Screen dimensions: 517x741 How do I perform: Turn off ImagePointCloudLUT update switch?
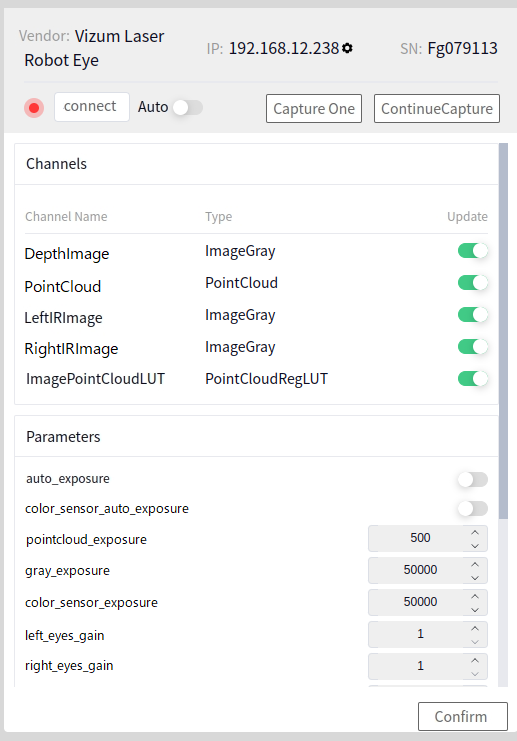pyautogui.click(x=473, y=379)
